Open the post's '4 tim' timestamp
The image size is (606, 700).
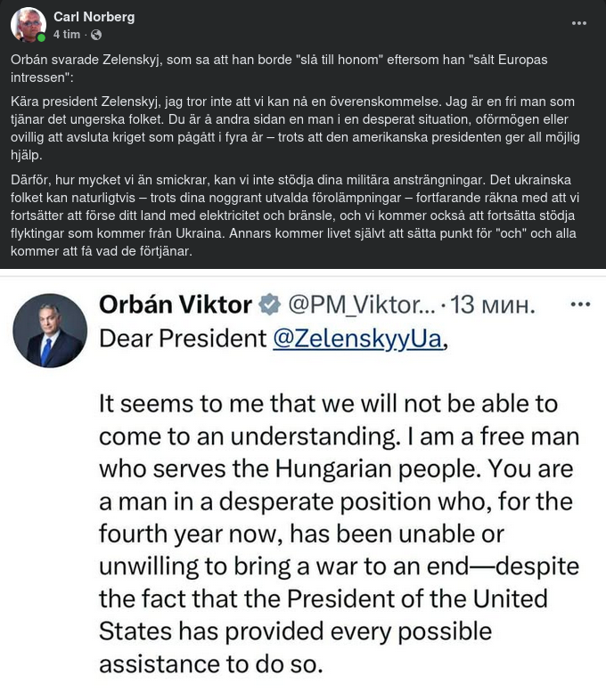coord(67,35)
